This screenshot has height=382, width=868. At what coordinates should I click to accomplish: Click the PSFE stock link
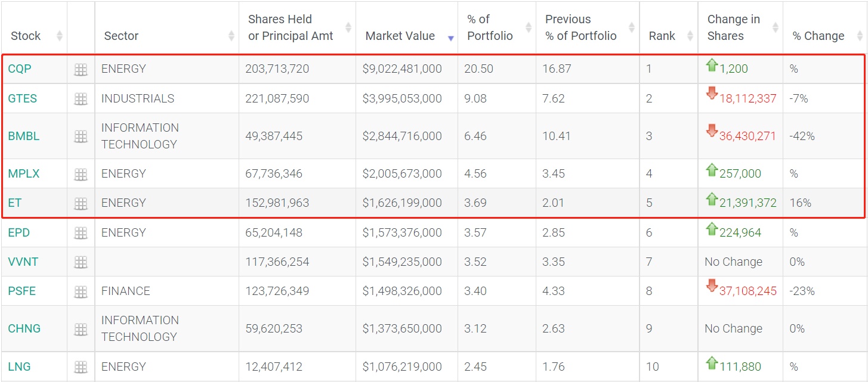[22, 291]
